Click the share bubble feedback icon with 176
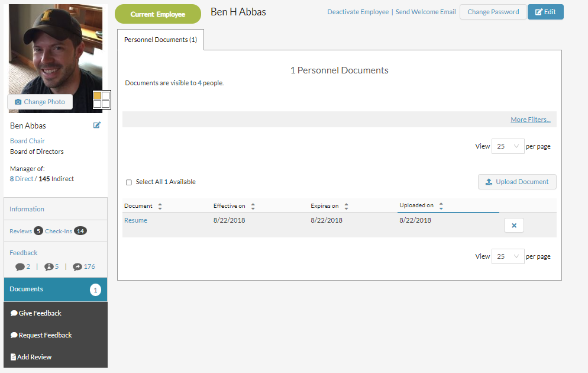This screenshot has height=373, width=588. coord(77,267)
